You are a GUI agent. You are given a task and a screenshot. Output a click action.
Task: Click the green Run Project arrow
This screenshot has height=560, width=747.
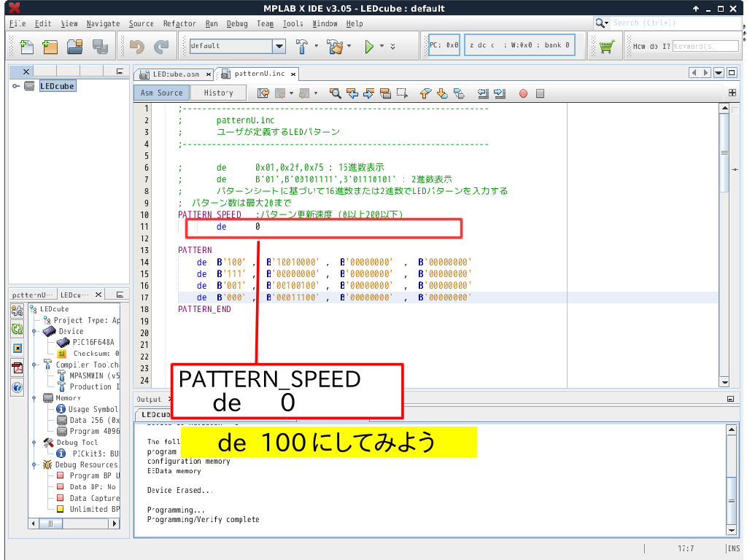click(368, 46)
